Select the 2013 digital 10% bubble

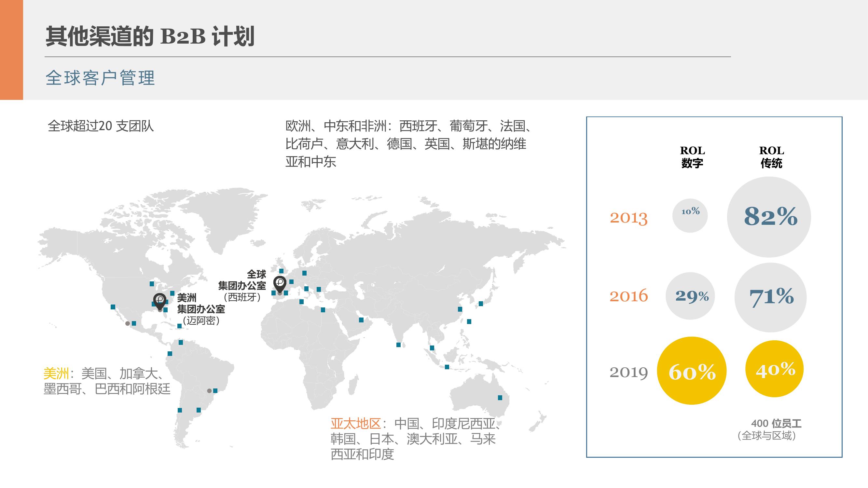tap(690, 215)
